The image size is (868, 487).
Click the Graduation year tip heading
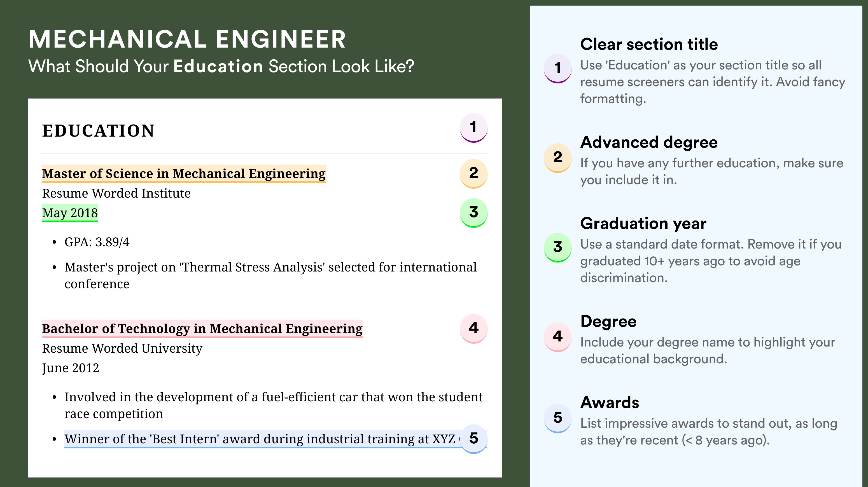643,223
